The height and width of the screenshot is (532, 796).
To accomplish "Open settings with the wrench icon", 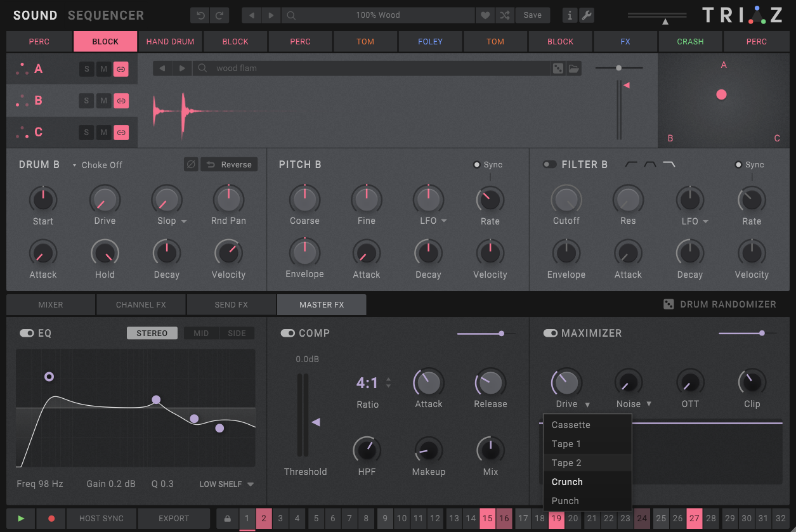I will (587, 15).
